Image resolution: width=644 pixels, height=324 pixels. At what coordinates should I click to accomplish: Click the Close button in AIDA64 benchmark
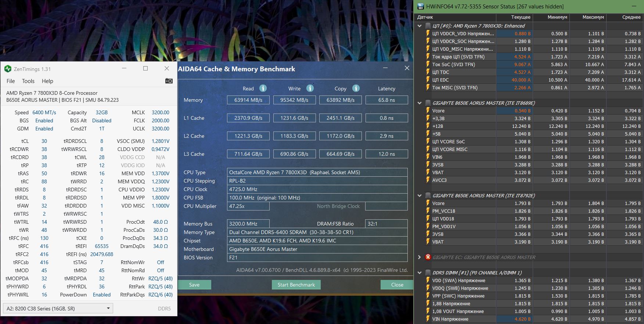coord(397,285)
